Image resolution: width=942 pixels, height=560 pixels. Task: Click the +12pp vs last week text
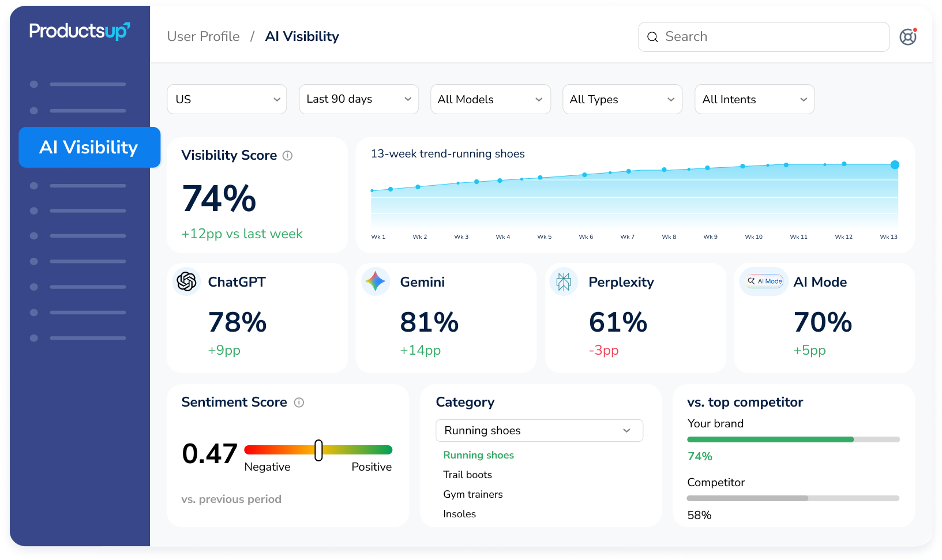pos(242,234)
